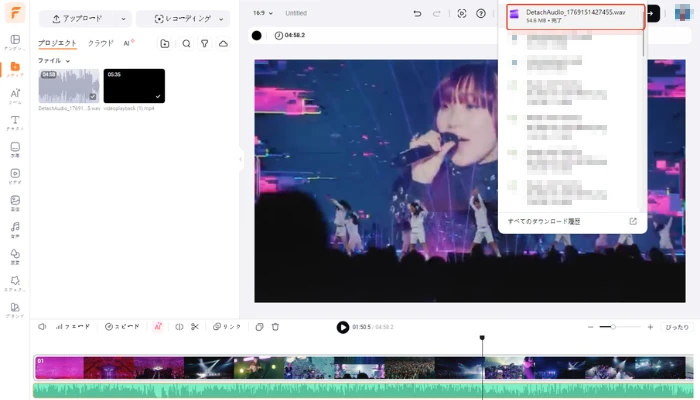
Task: Select the scissors cut tool
Action: point(195,327)
